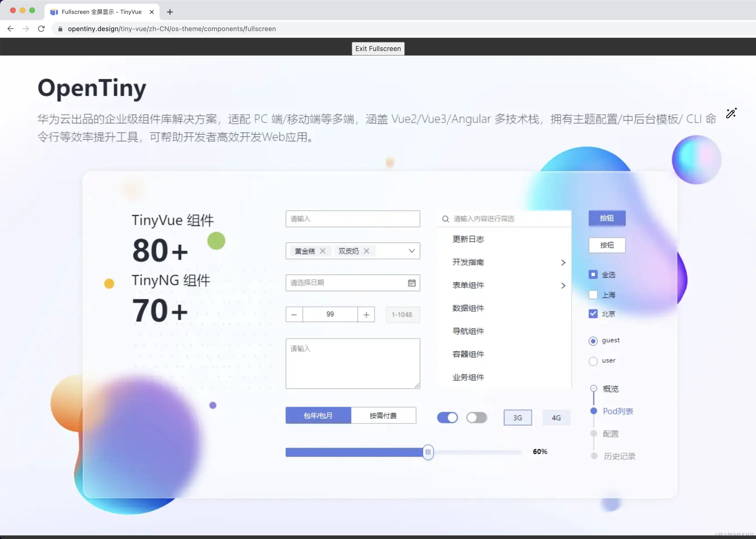Select the user radio button
This screenshot has width=756, height=539.
[593, 361]
